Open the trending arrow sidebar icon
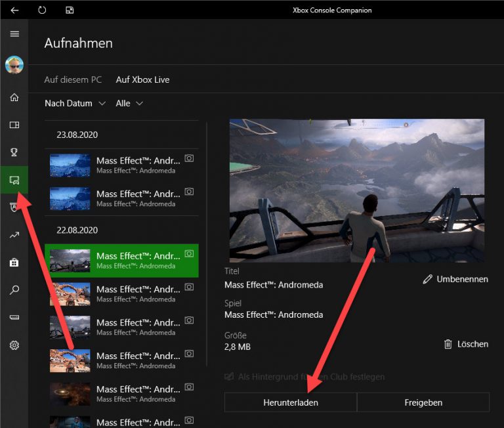 tap(14, 235)
